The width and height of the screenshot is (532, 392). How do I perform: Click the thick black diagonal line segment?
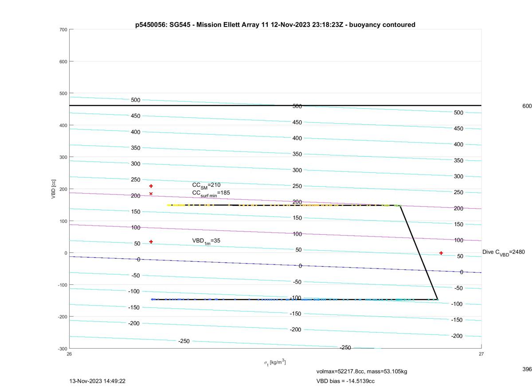(x=419, y=252)
